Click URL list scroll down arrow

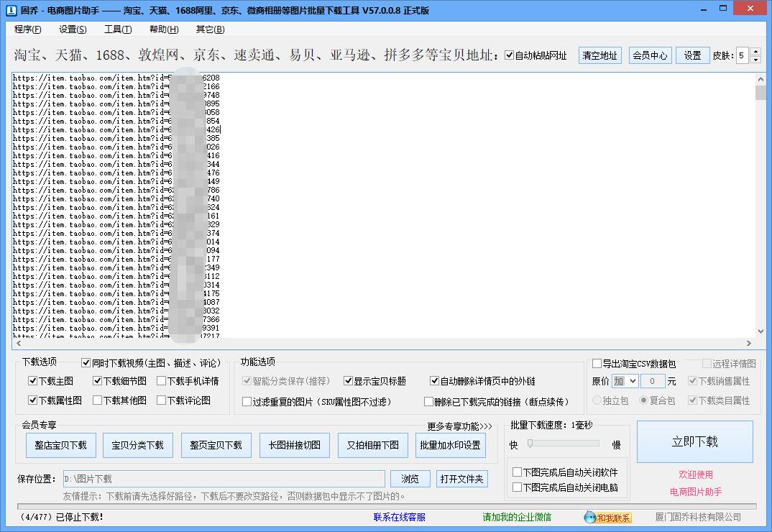point(760,331)
